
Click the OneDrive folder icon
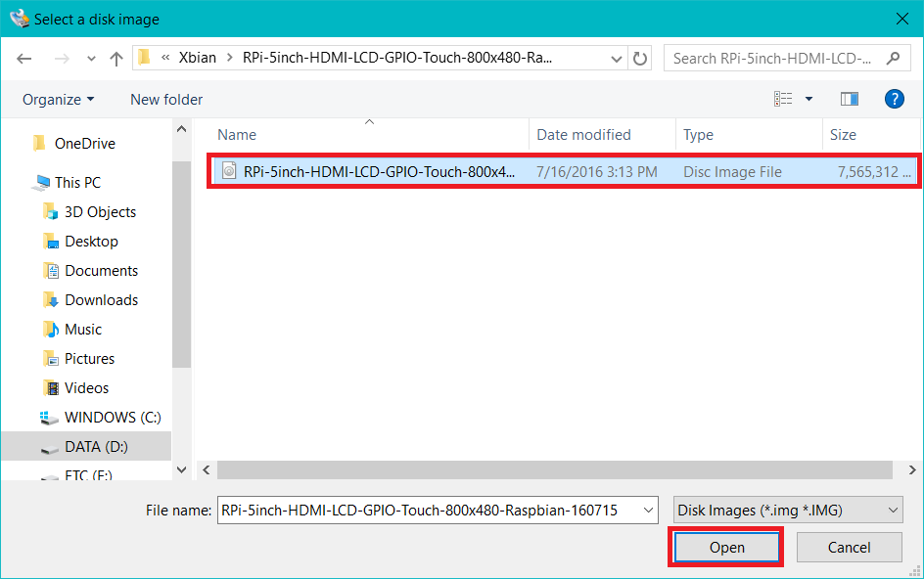[x=39, y=143]
